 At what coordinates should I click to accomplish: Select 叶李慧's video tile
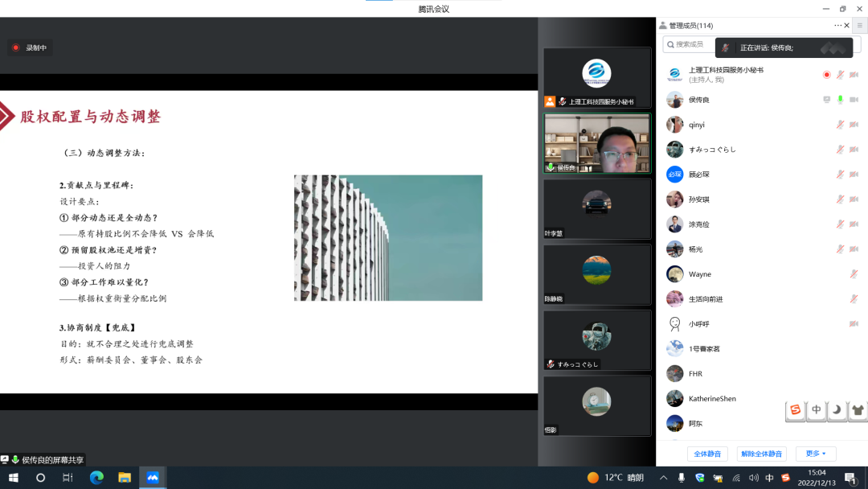(x=596, y=209)
